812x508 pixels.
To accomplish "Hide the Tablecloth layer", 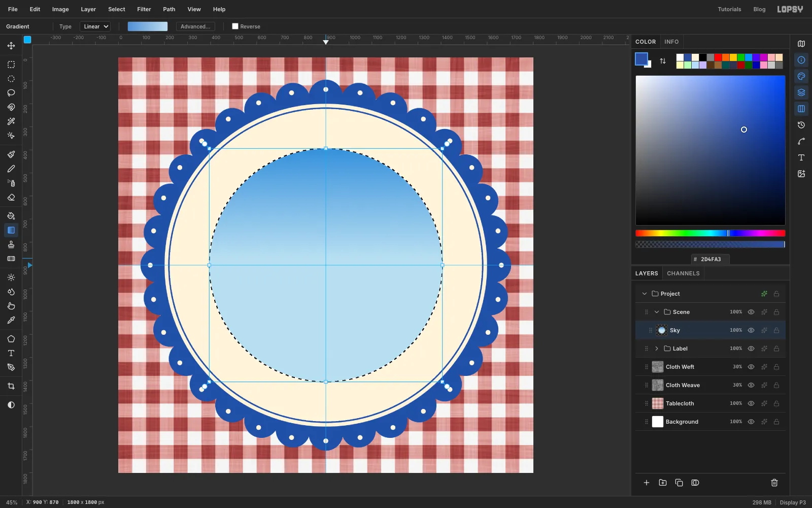I will (x=751, y=403).
